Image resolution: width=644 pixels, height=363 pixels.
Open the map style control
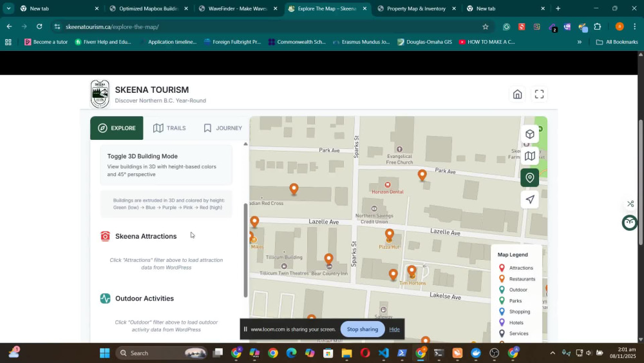530,156
